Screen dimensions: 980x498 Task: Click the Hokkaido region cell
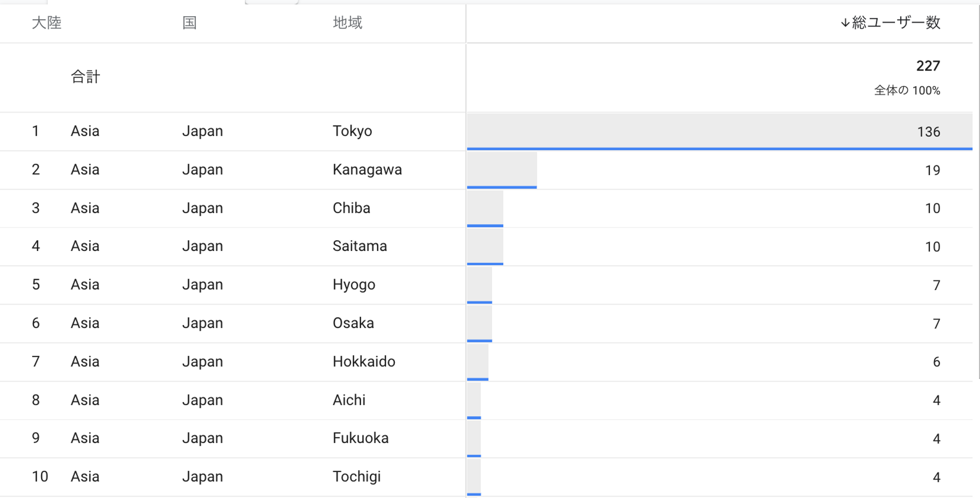(x=364, y=361)
